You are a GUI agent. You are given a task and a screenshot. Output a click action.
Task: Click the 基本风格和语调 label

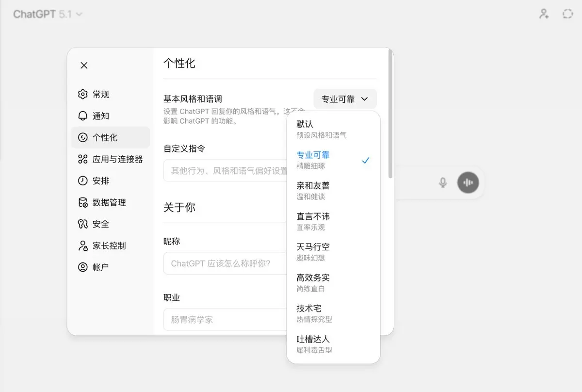click(193, 99)
